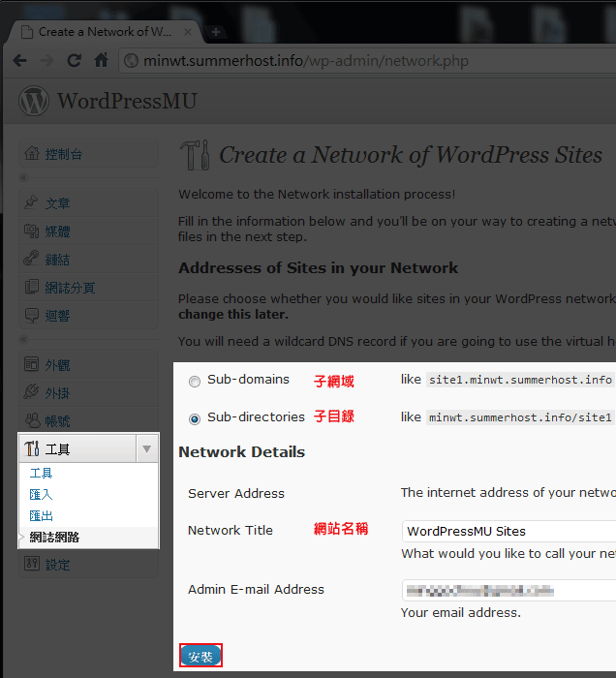Click the Admin E-mail Address field
Image resolution: width=616 pixels, height=678 pixels.
[x=508, y=590]
